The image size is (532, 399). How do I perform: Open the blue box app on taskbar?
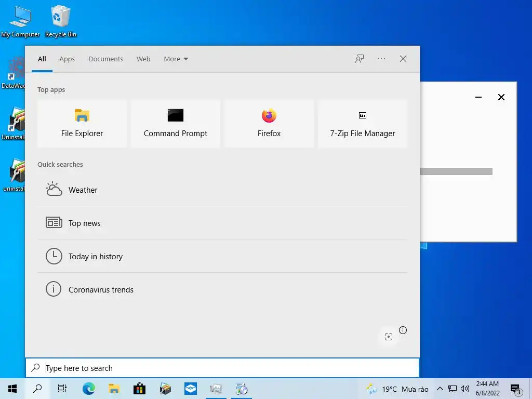[x=191, y=389]
